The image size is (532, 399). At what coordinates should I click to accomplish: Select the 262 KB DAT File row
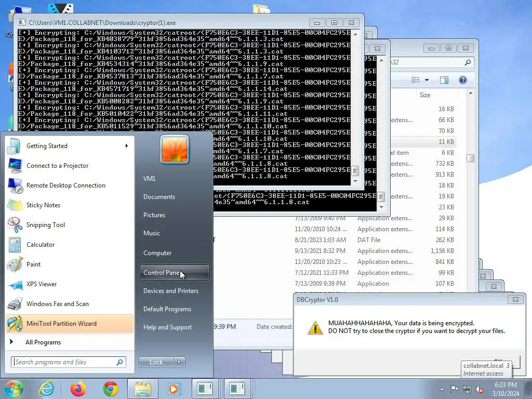pos(373,240)
